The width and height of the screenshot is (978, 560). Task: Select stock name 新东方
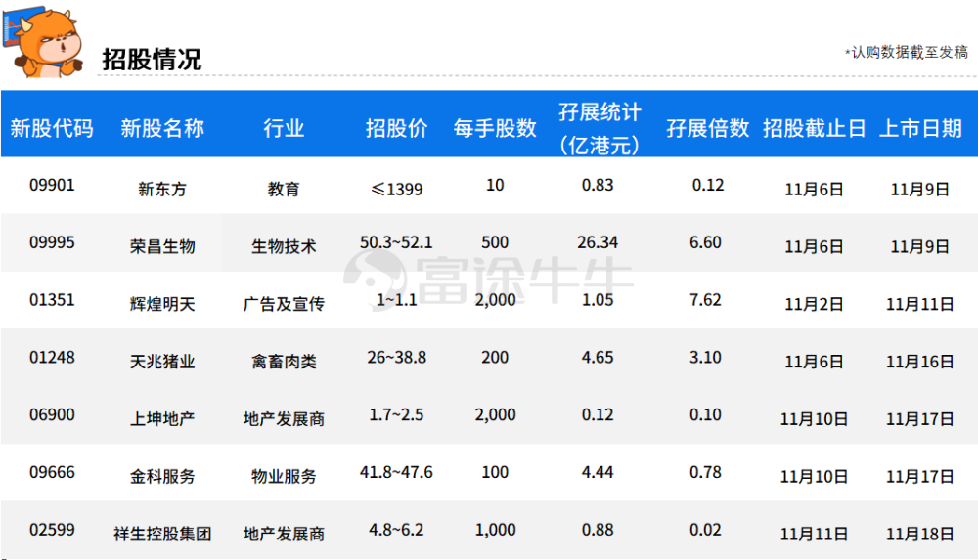[162, 189]
